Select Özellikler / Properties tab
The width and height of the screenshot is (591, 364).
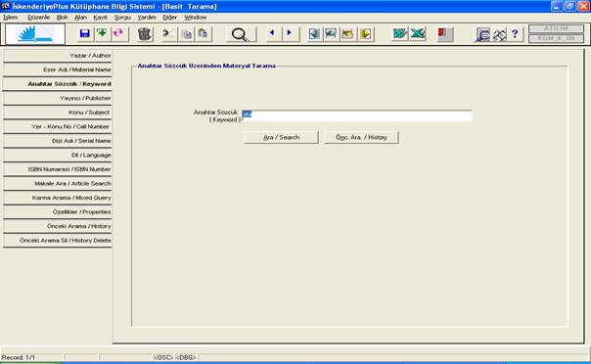click(x=58, y=211)
